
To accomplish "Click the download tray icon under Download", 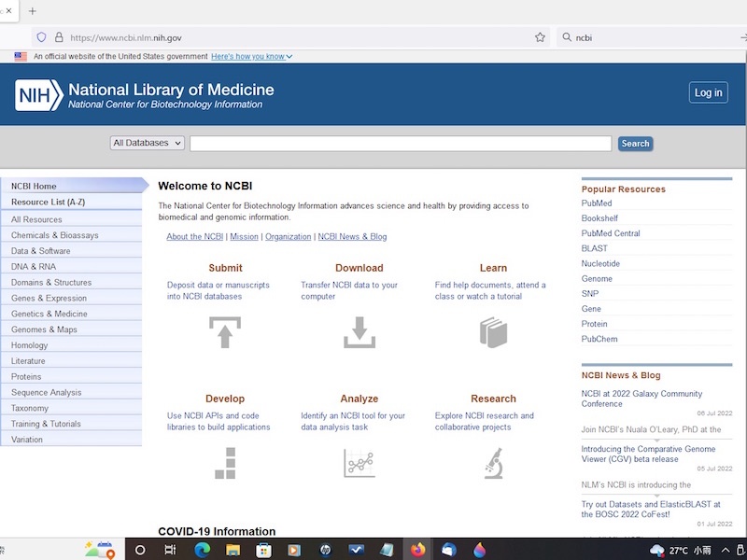I will click(359, 332).
